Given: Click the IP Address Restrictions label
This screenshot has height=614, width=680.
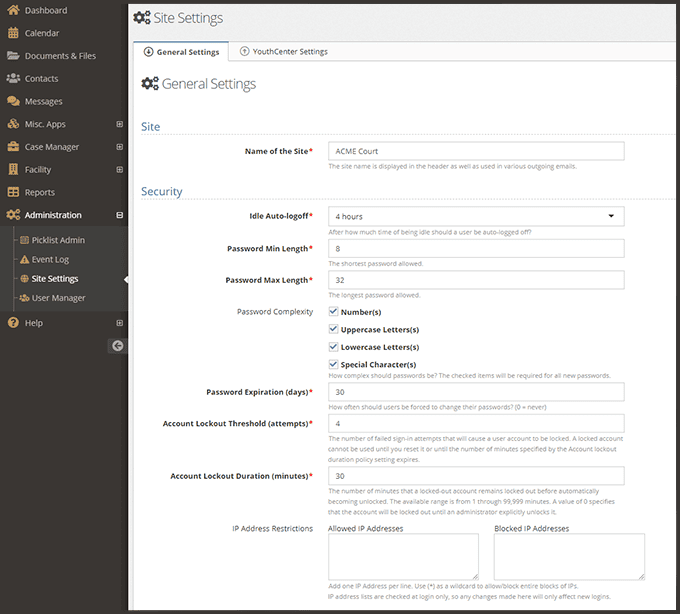Looking at the screenshot, I should pyautogui.click(x=272, y=529).
